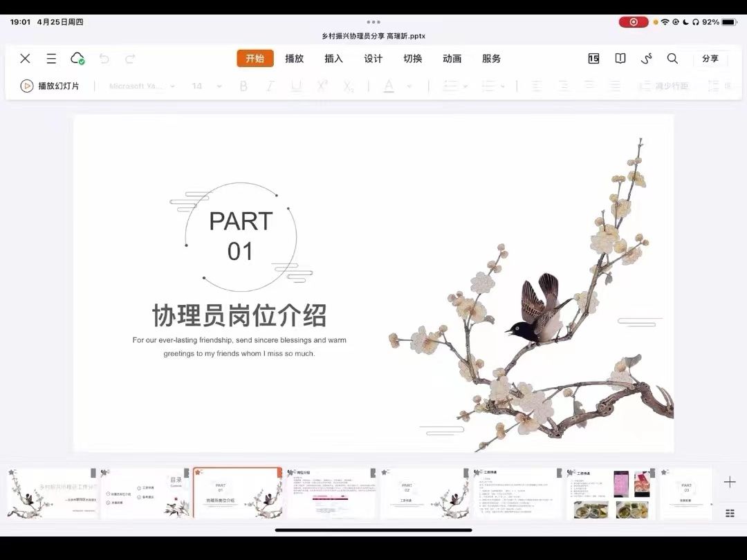747x560 pixels.
Task: Expand the font color dropdown arrow
Action: [x=409, y=86]
